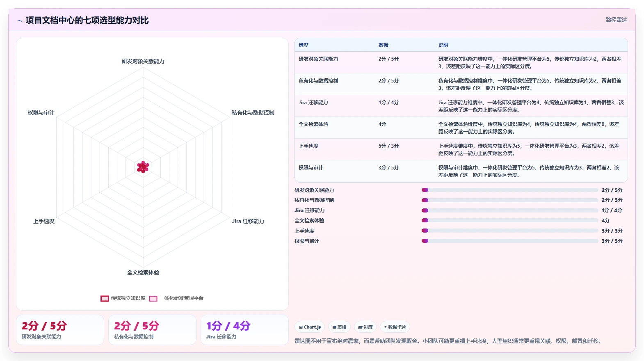Click the 数据 table column header

[384, 45]
